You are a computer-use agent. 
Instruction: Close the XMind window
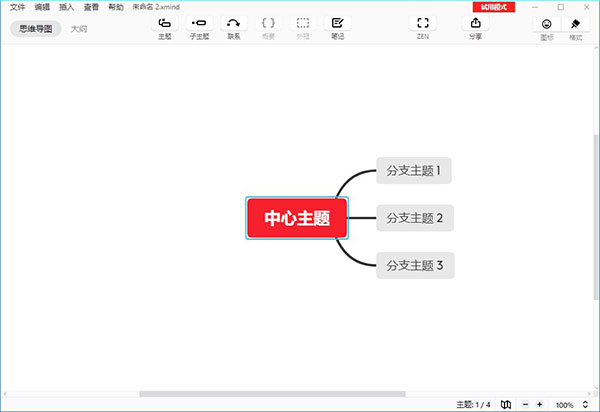point(586,7)
